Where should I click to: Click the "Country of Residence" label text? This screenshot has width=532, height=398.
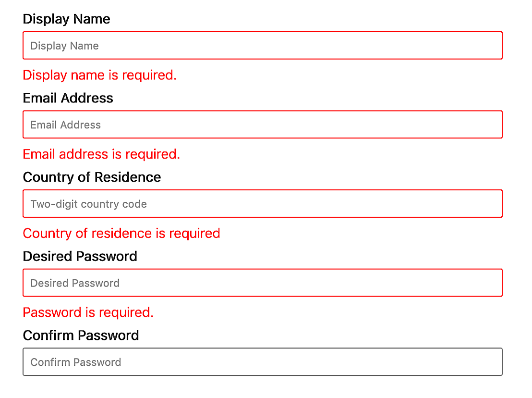(92, 177)
